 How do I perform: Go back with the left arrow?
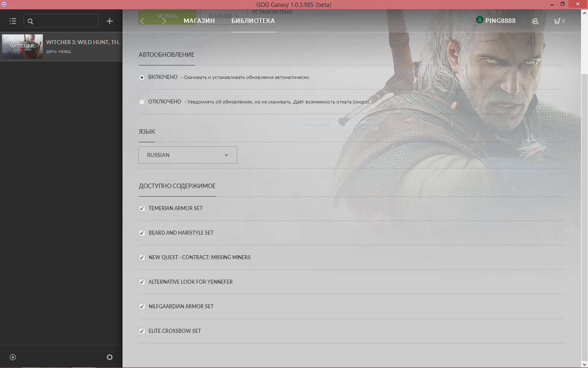[x=142, y=21]
